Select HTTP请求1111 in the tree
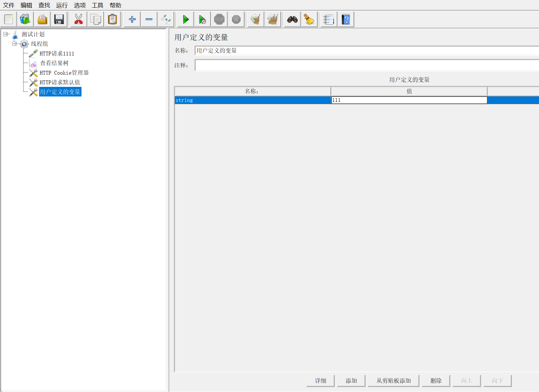The image size is (539, 392). coord(57,54)
